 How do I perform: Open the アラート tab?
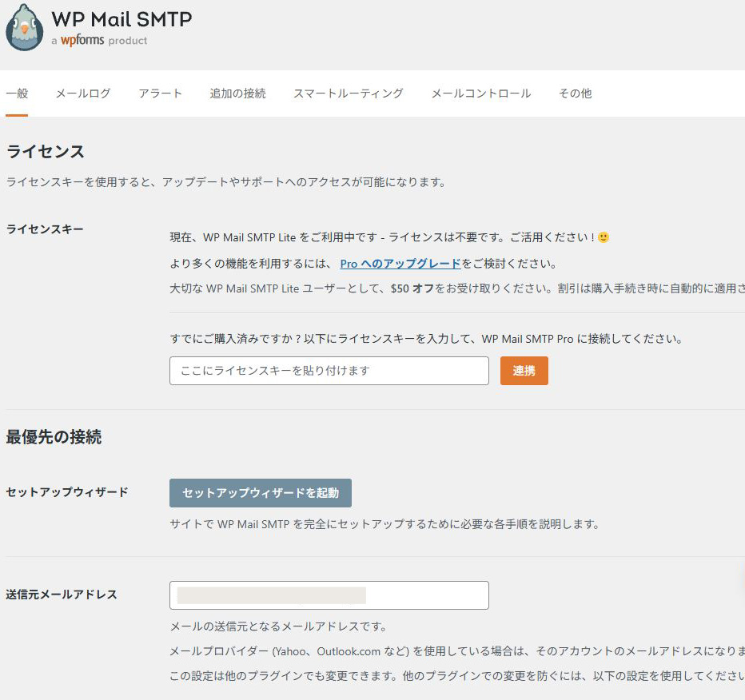tap(160, 93)
